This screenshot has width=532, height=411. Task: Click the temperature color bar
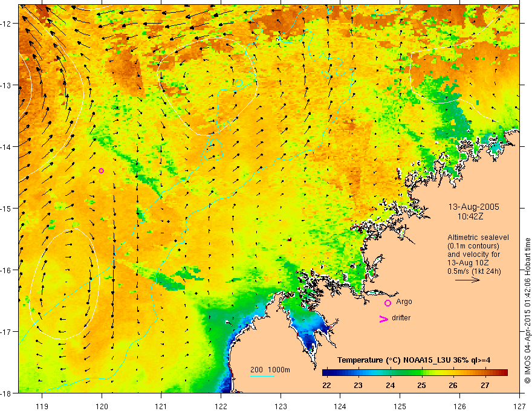click(x=415, y=373)
